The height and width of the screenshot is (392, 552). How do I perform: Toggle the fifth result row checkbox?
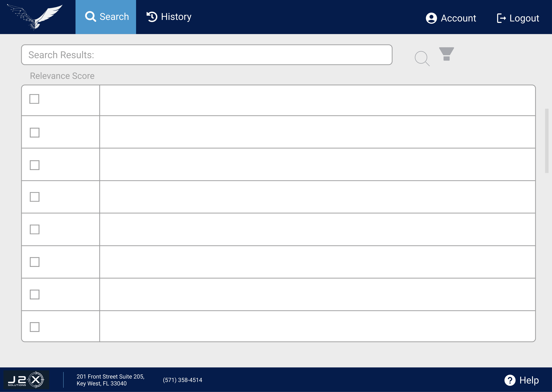34,229
